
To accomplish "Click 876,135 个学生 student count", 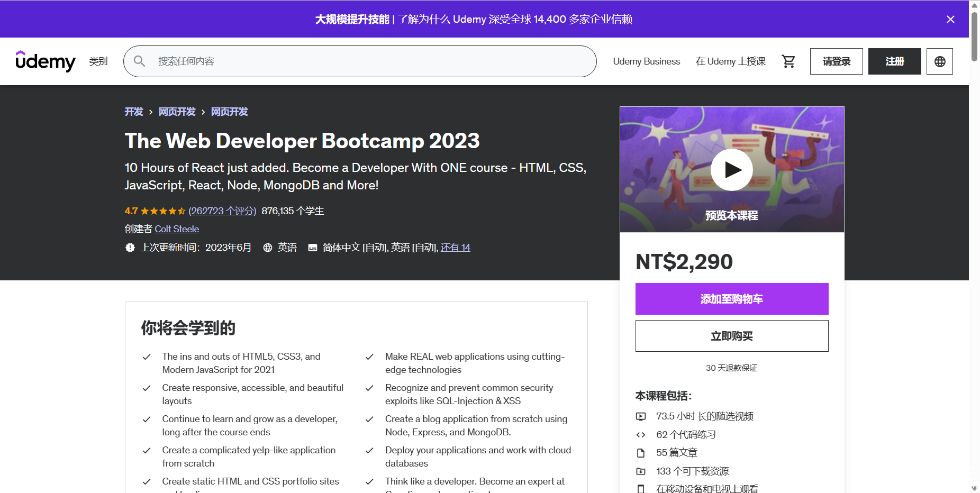I will [x=293, y=211].
